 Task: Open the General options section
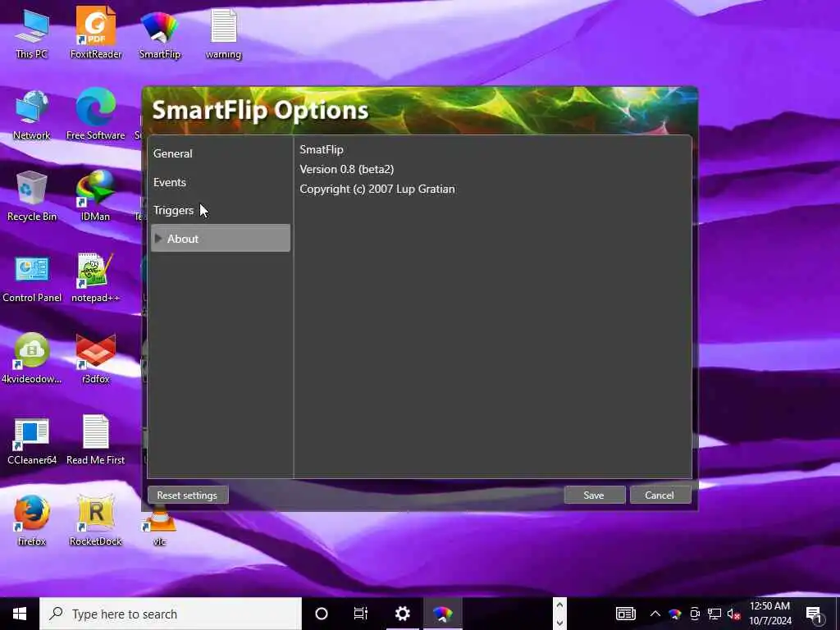point(220,153)
